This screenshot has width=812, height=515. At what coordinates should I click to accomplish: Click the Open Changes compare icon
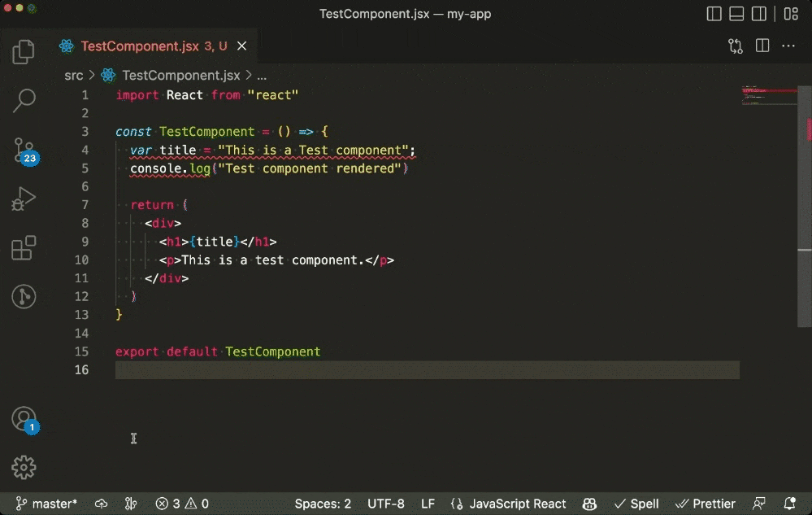(x=736, y=46)
